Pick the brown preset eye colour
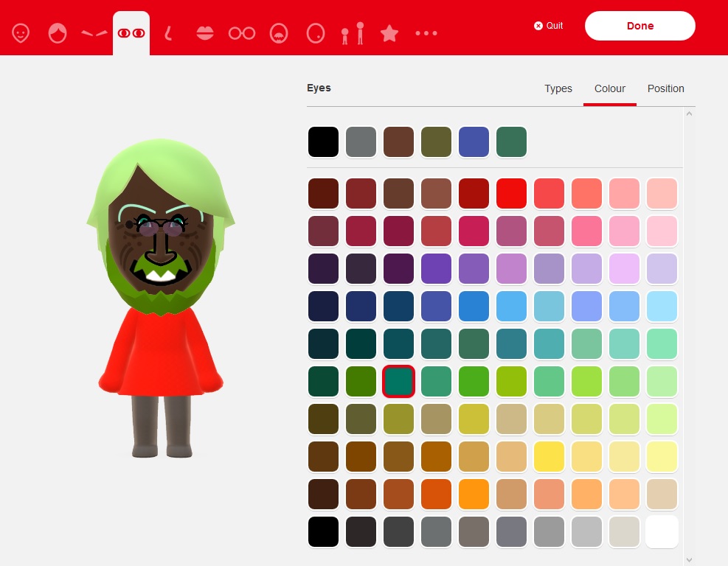Screen dimensions: 728x566 [398, 142]
